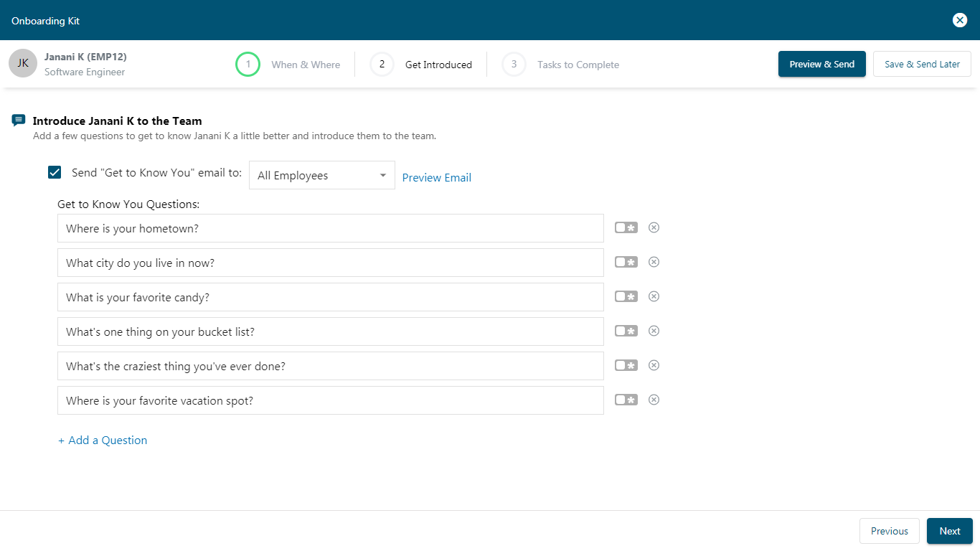Remove the favorite candy question
The width and height of the screenshot is (980, 551).
[654, 296]
